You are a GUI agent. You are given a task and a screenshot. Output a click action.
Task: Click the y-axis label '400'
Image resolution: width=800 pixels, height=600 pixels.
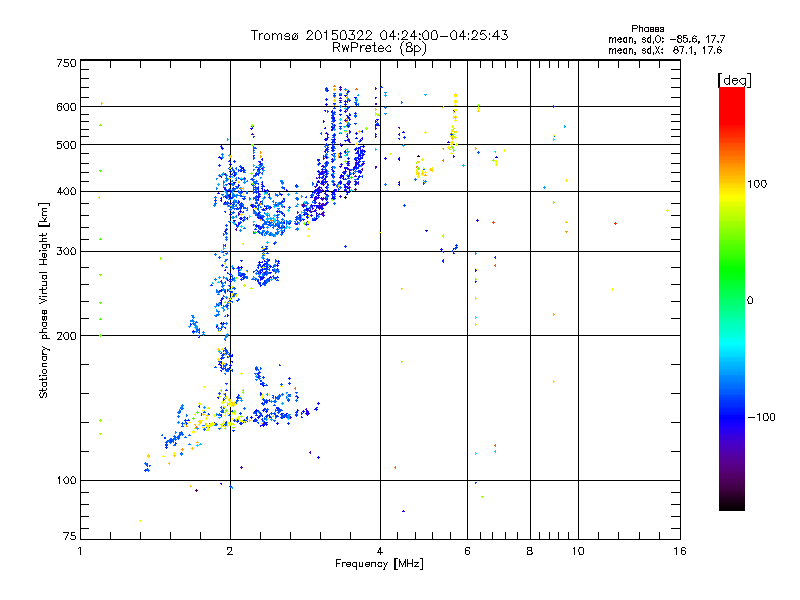(x=66, y=191)
